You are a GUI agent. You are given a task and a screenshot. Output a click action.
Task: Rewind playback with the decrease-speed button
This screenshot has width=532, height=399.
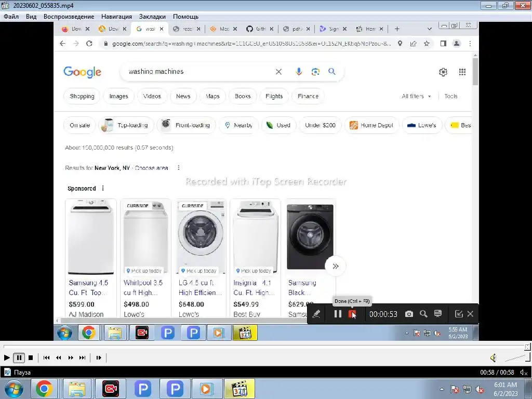58,357
